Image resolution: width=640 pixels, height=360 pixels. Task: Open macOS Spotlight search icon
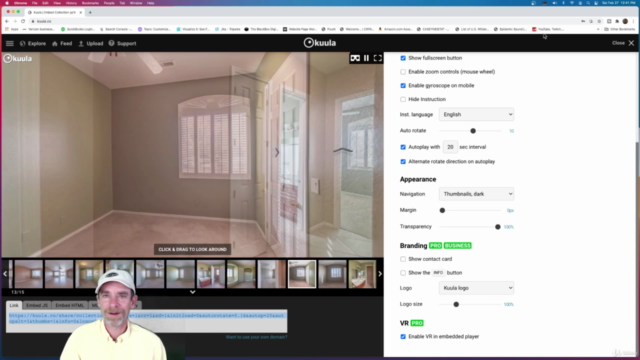(x=588, y=3)
